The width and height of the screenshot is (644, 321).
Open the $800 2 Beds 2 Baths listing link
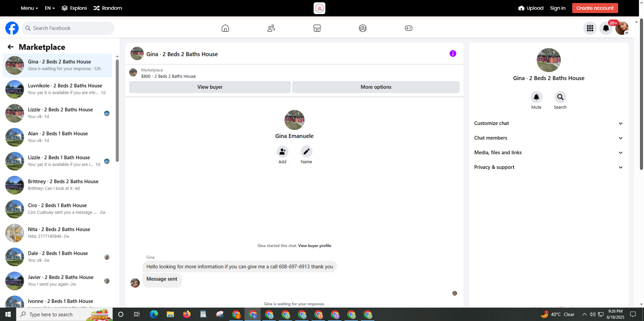tap(168, 76)
